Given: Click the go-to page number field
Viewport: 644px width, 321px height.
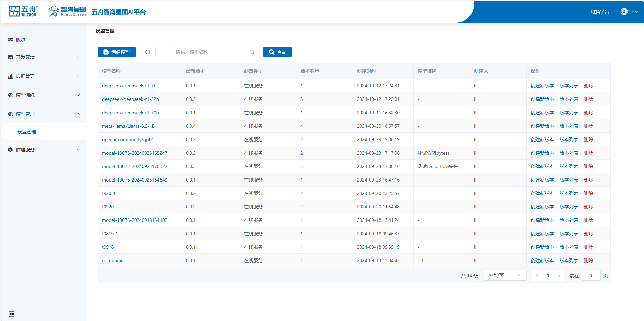Looking at the screenshot, I should tap(591, 275).
